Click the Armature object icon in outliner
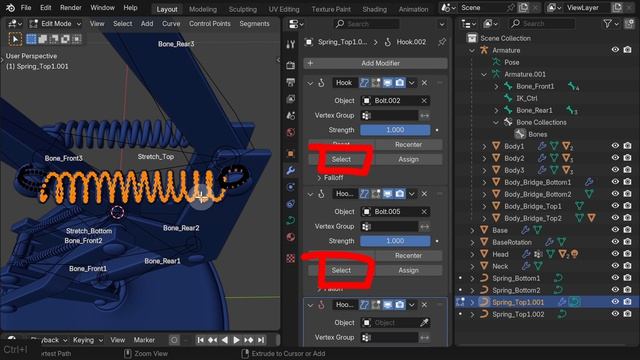Image resolution: width=640 pixels, height=360 pixels. pyautogui.click(x=484, y=50)
